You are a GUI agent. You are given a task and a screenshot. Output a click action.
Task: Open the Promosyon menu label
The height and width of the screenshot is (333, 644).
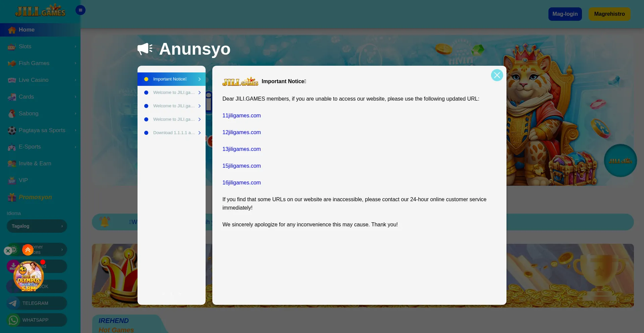click(x=35, y=197)
